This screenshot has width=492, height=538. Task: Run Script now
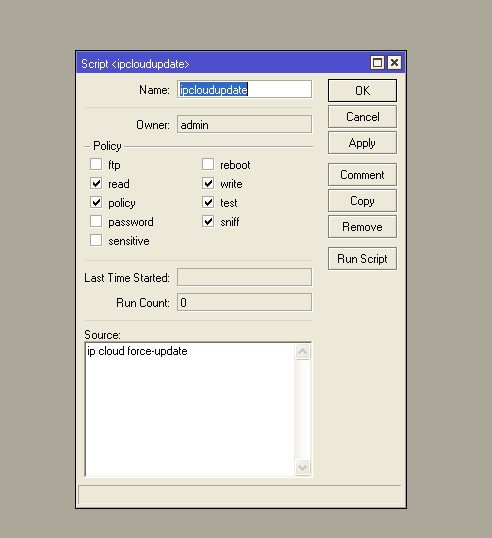362,259
